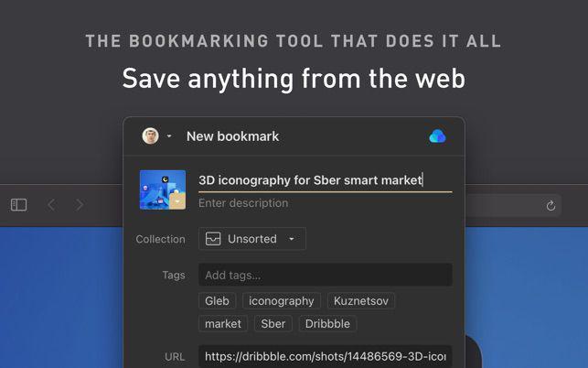
Task: Click the Tags label text
Action: click(174, 275)
